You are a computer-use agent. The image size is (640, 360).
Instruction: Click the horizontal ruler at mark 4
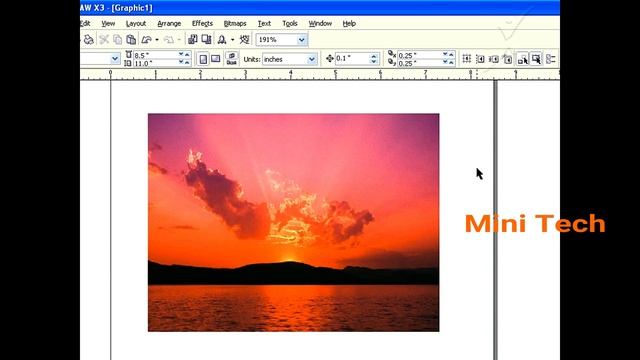coord(291,74)
